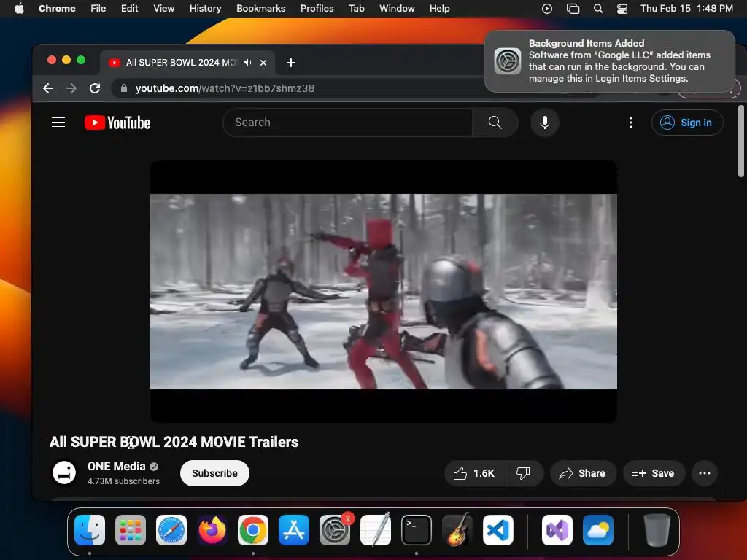This screenshot has height=560, width=747.
Task: Click the date and time in menu bar
Action: click(686, 8)
